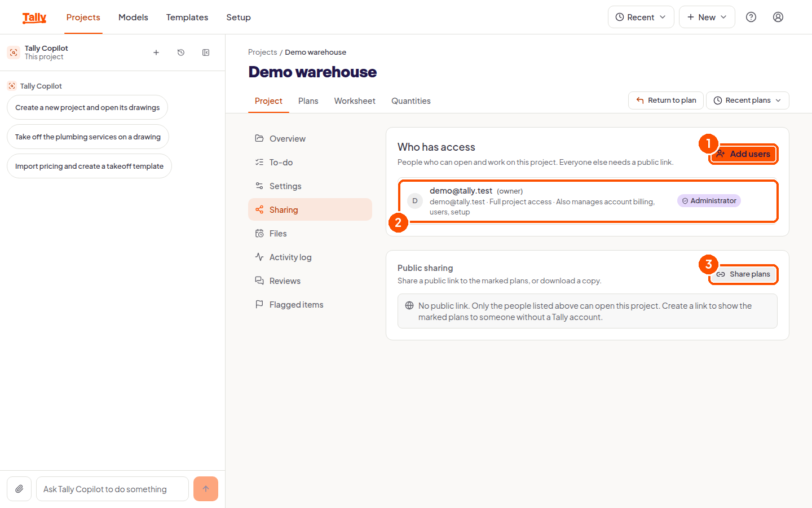Image resolution: width=812 pixels, height=508 pixels.
Task: Click the Demo warehouse breadcrumb
Action: [x=316, y=52]
